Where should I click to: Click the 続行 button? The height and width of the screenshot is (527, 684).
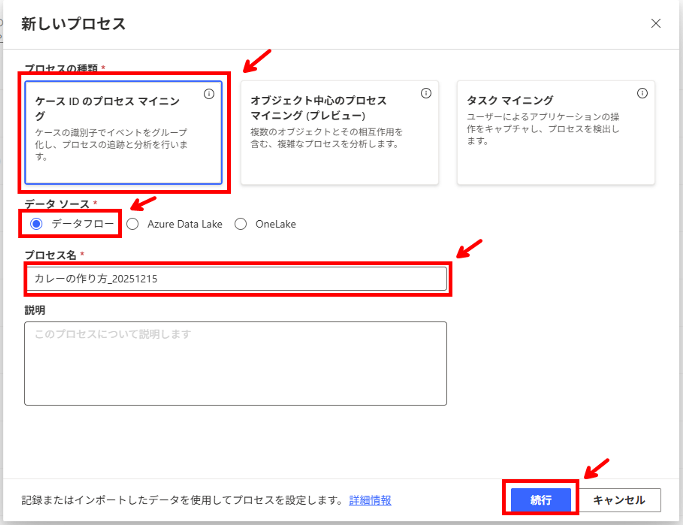pos(540,500)
